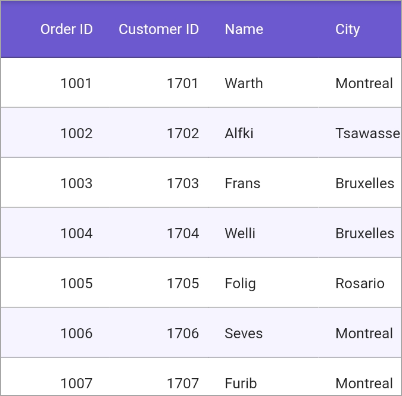Select the Name column header

tap(263, 29)
